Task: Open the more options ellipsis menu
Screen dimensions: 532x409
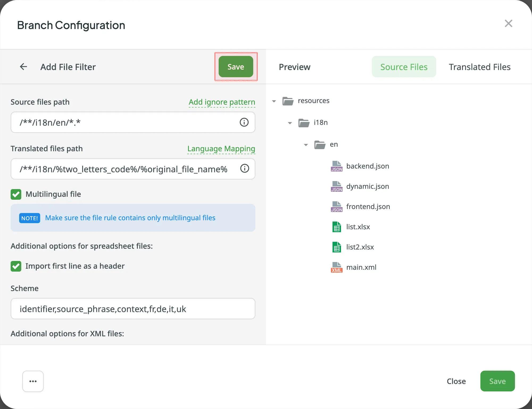Action: point(33,381)
